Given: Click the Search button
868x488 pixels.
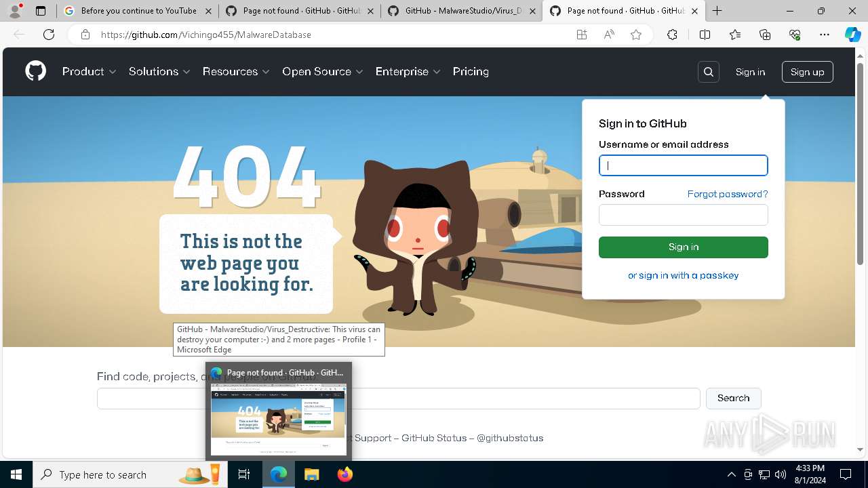Looking at the screenshot, I should coord(733,398).
